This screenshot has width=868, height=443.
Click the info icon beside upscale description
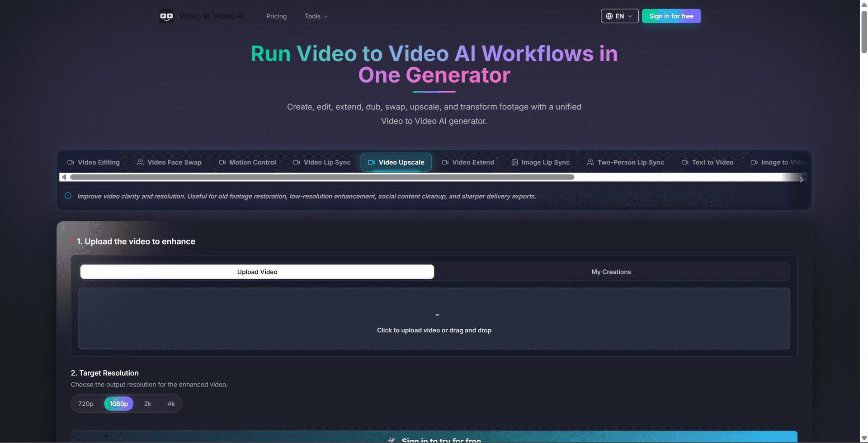pyautogui.click(x=68, y=196)
